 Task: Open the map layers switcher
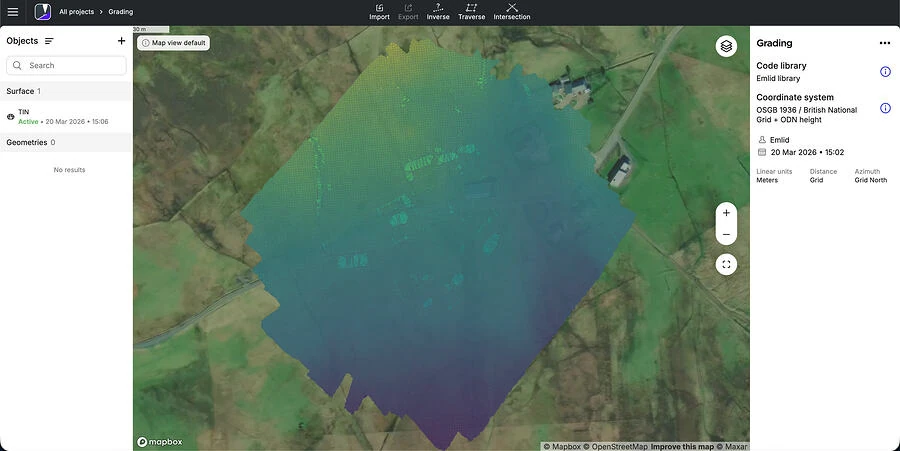(x=726, y=46)
